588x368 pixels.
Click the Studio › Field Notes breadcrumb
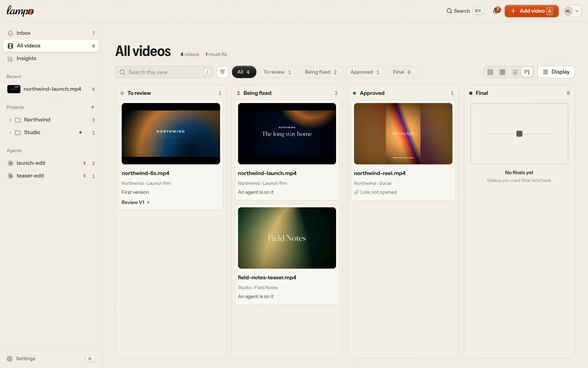tap(258, 288)
